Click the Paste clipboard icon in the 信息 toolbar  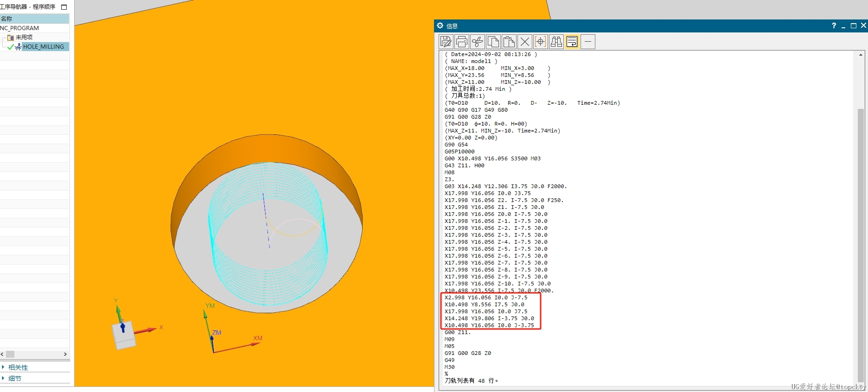coord(509,42)
